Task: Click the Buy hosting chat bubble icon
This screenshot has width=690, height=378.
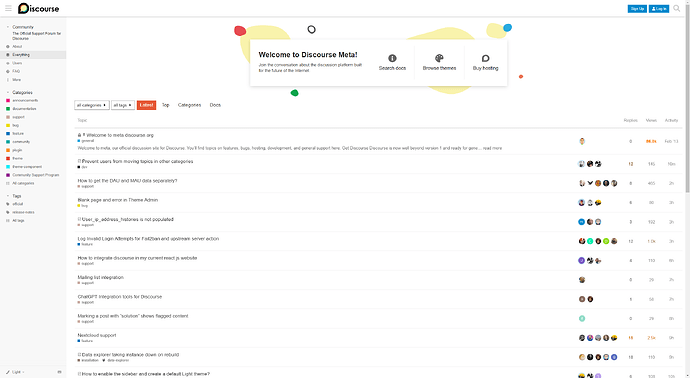Action: (485, 58)
